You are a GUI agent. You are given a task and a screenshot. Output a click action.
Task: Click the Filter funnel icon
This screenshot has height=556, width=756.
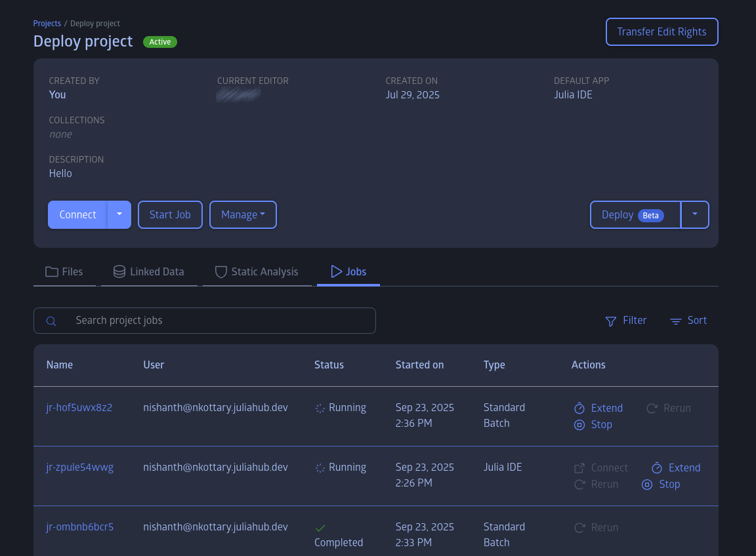(611, 321)
